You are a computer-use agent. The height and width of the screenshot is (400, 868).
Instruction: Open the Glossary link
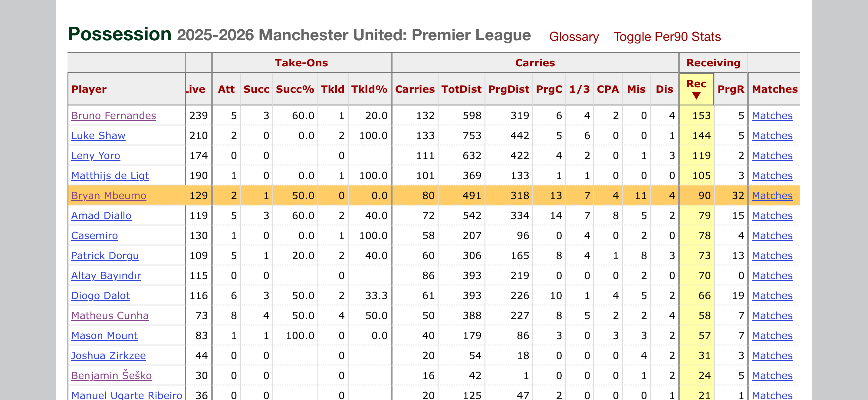(x=574, y=36)
